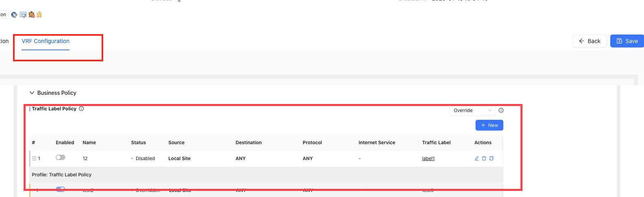
Task: Edit policy 12 with the pencil icon
Action: pos(477,158)
